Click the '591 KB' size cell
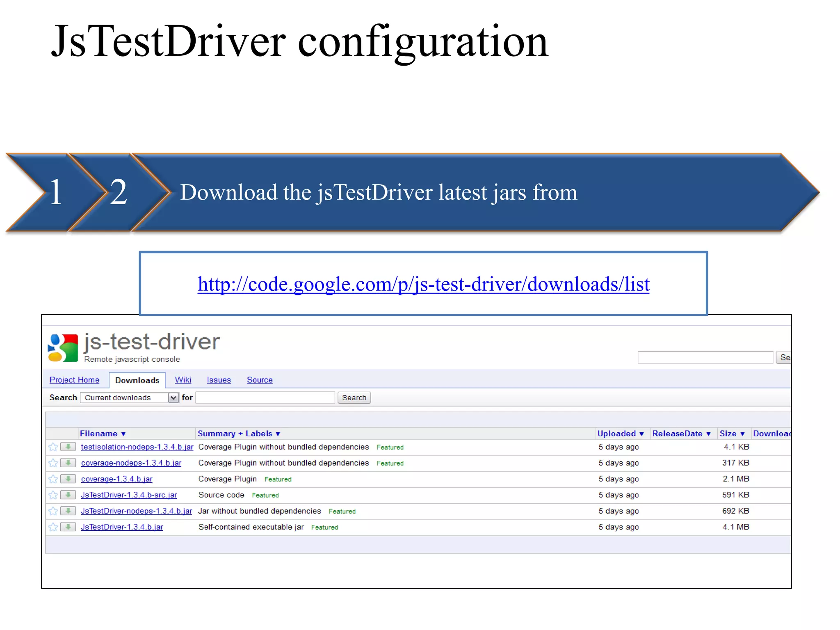This screenshot has height=630, width=840. [x=736, y=495]
